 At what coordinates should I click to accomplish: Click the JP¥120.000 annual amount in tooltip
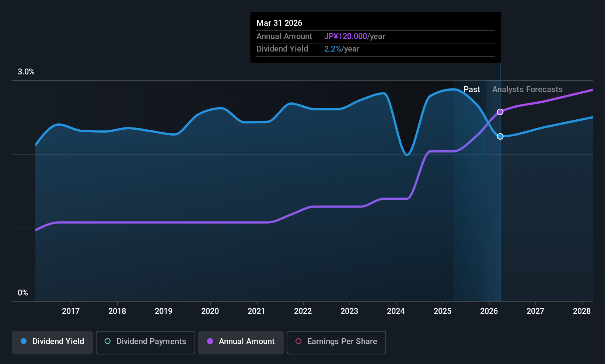click(346, 36)
